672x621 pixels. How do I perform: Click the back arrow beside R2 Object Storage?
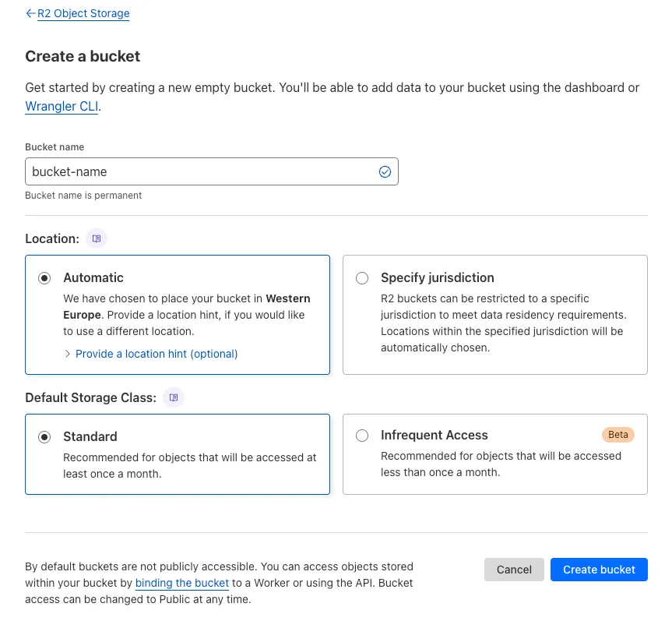[30, 13]
